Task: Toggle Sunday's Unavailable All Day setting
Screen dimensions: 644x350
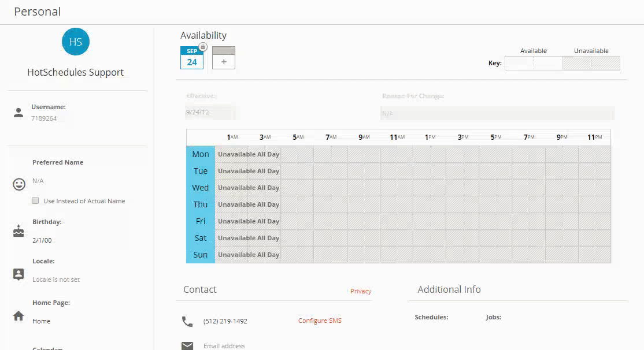Action: click(x=249, y=254)
